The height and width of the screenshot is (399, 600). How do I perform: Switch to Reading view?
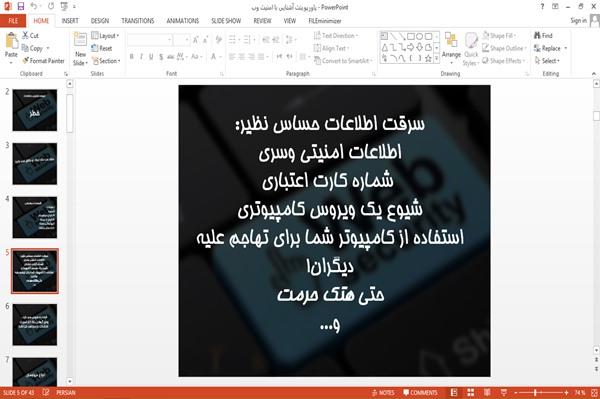coord(487,392)
